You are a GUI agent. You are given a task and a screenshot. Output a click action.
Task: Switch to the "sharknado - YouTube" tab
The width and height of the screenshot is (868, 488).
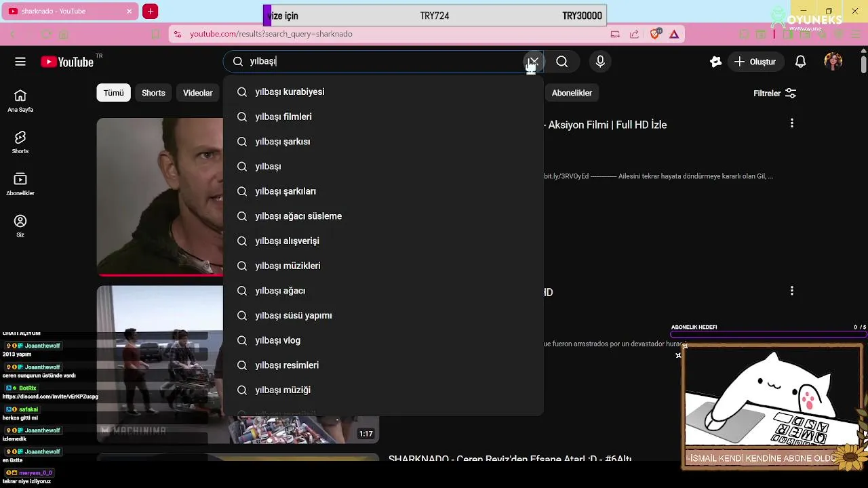[69, 12]
